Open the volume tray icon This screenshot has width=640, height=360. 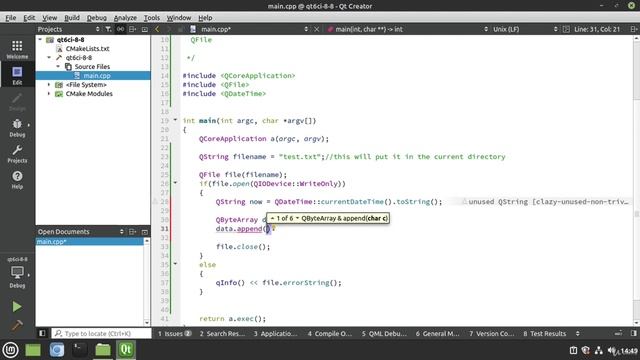[612, 350]
